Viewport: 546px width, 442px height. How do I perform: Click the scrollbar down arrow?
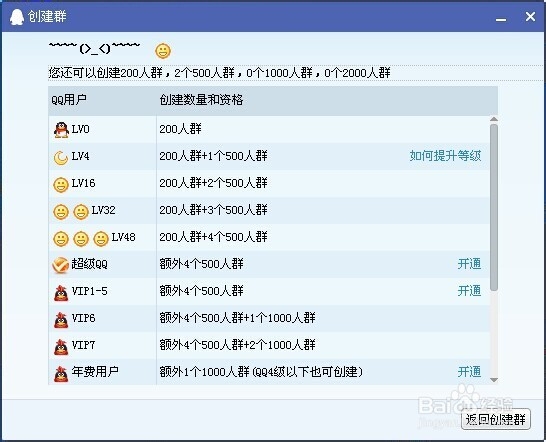click(x=494, y=380)
